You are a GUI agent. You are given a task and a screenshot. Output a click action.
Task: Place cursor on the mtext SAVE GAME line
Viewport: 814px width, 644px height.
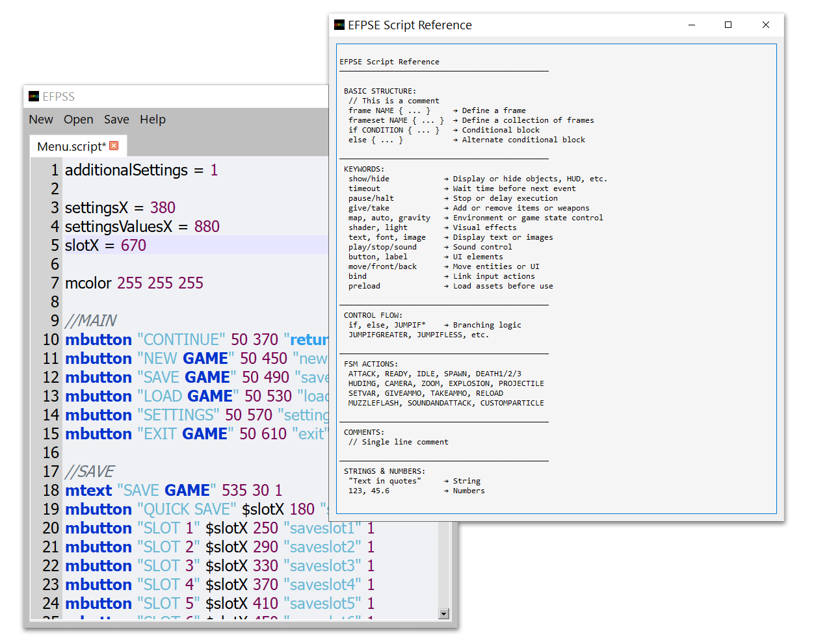pyautogui.click(x=173, y=491)
